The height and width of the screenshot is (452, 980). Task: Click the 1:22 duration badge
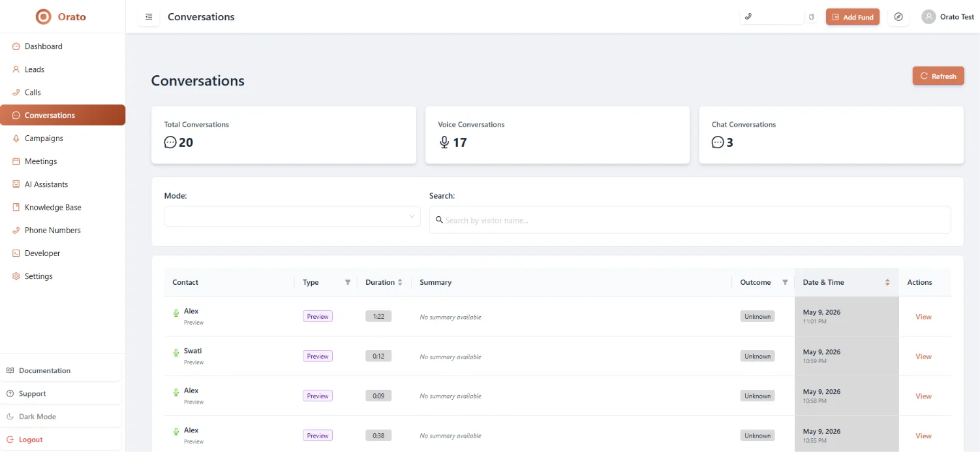click(x=378, y=316)
